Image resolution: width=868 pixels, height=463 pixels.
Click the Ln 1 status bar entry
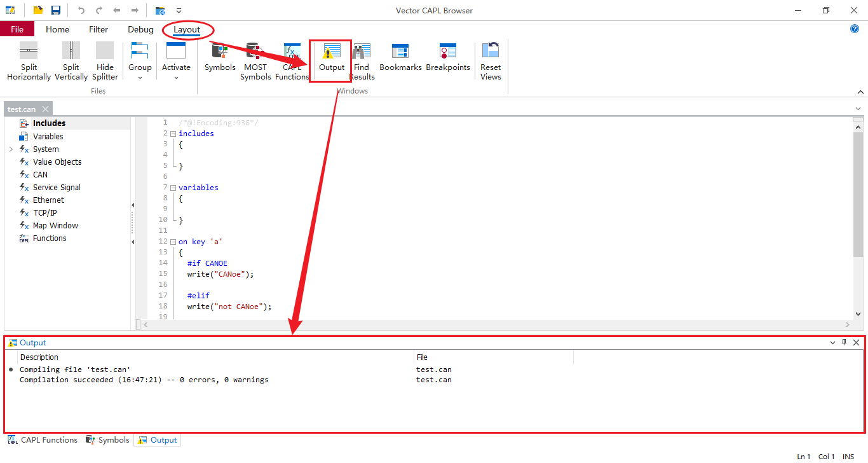click(804, 457)
